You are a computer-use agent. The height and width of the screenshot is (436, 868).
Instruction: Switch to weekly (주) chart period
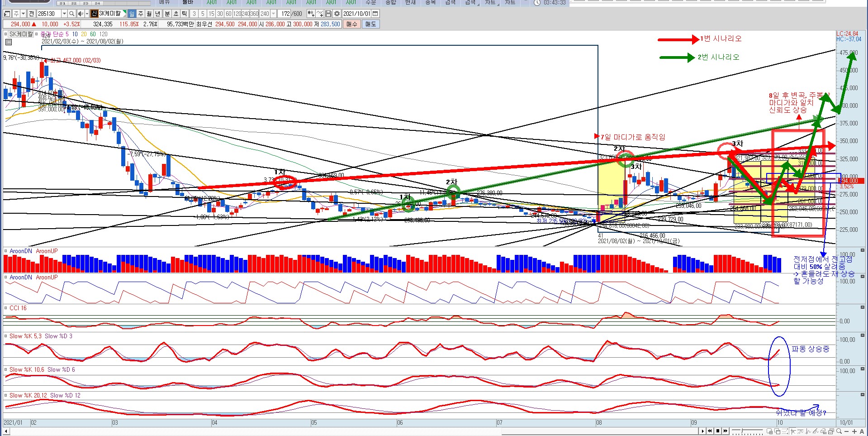(x=141, y=14)
